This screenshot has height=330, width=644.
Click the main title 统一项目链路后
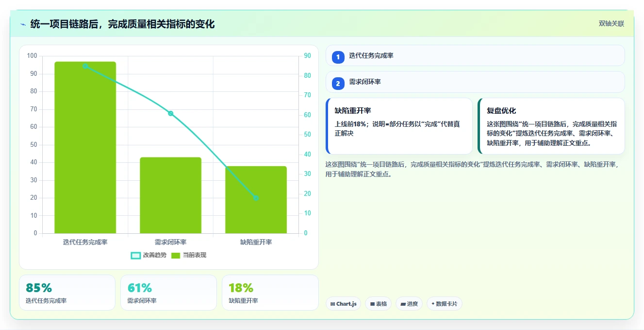tap(122, 24)
